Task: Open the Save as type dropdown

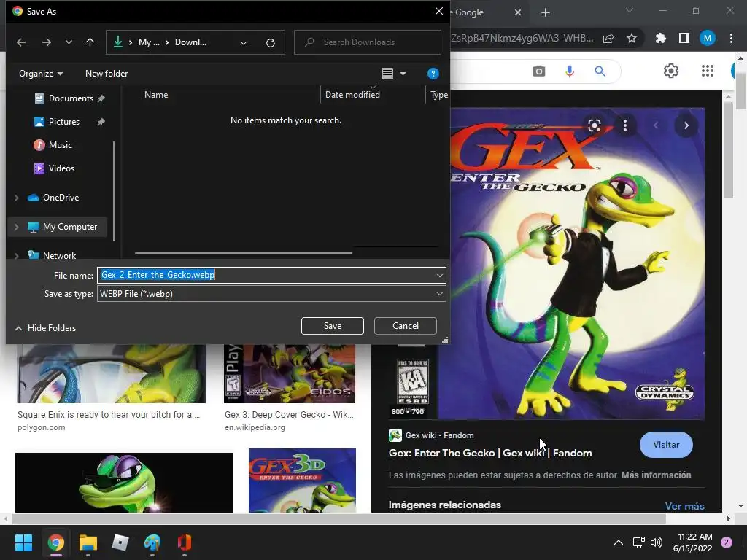Action: click(x=271, y=294)
